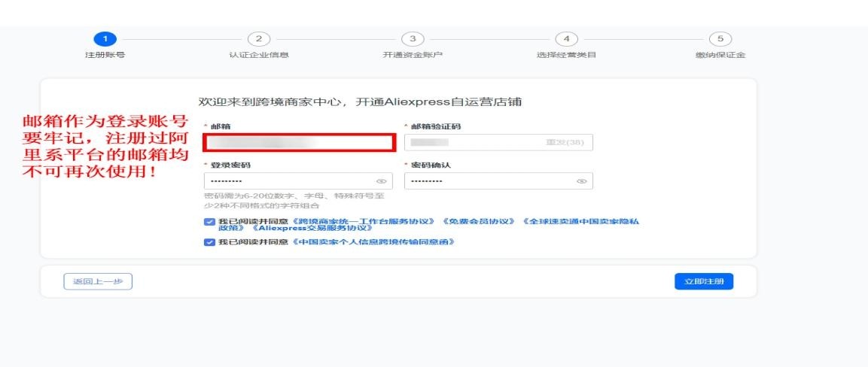Viewport: 868px width, 367px height.
Task: Toggle the service agreements consent checkbox
Action: (209, 222)
